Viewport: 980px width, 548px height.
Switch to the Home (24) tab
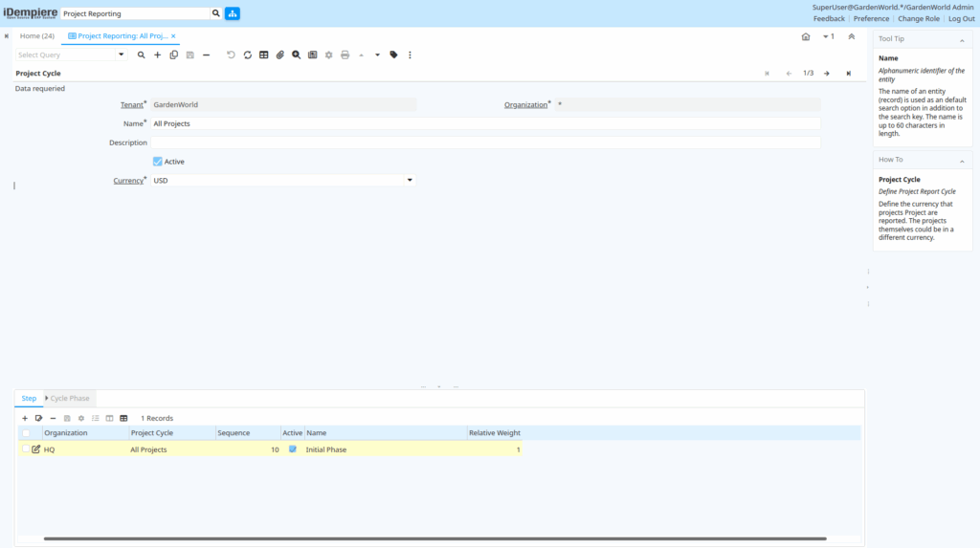(x=37, y=35)
